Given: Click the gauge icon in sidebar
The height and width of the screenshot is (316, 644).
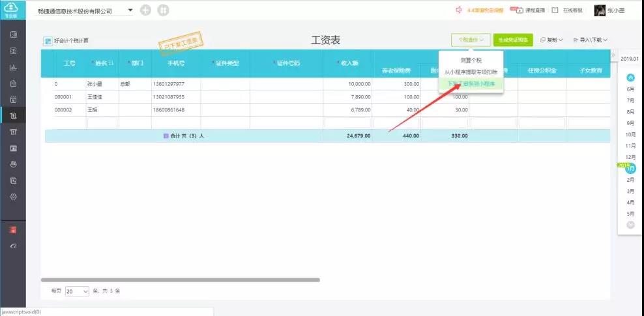Looking at the screenshot, I should 13,246.
